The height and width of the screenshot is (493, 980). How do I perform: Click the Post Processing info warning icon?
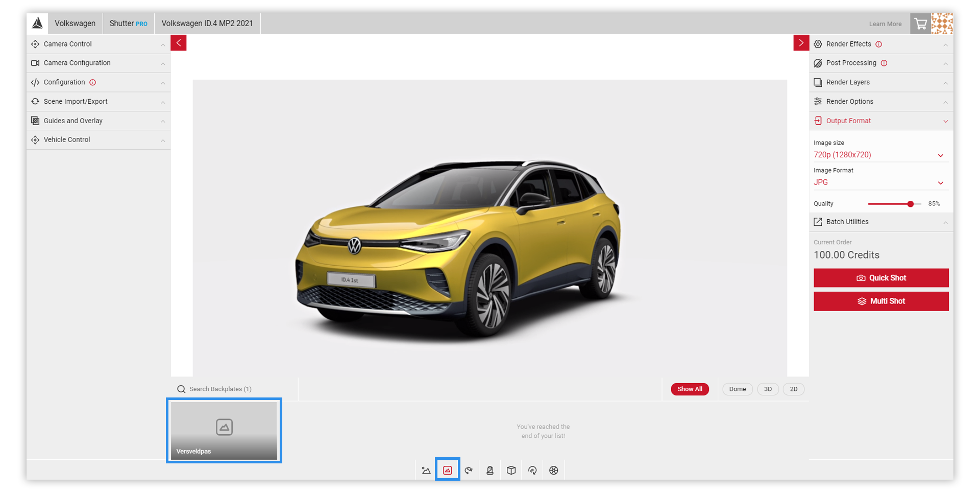pyautogui.click(x=884, y=63)
